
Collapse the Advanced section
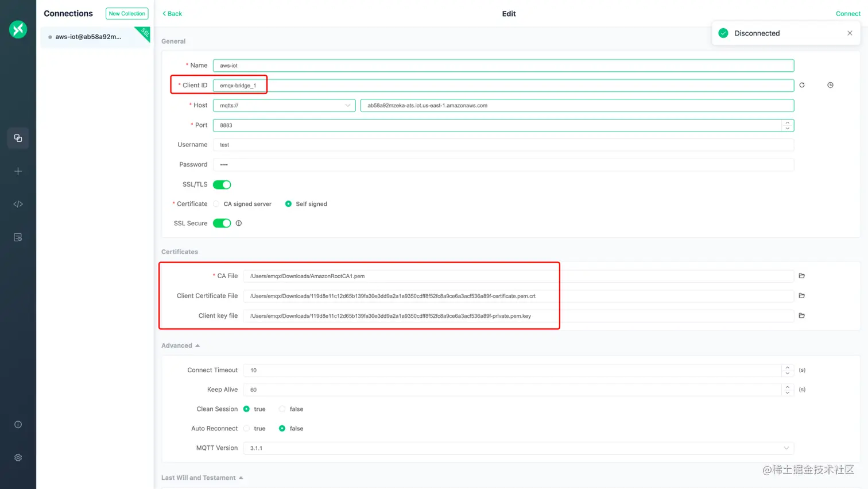pos(180,345)
